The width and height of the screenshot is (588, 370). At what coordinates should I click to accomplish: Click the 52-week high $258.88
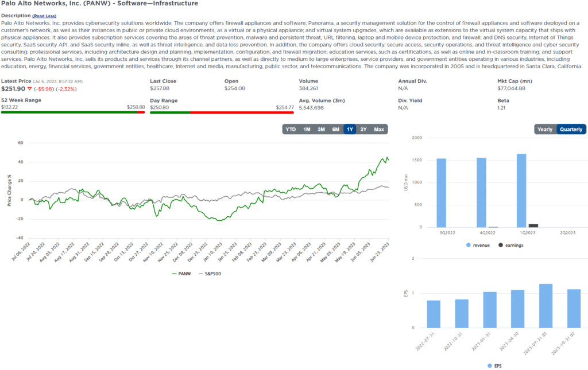(136, 107)
